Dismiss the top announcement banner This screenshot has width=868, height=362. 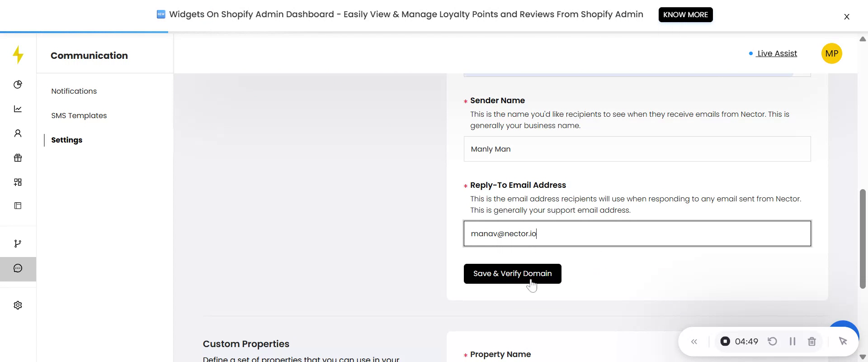pos(846,17)
